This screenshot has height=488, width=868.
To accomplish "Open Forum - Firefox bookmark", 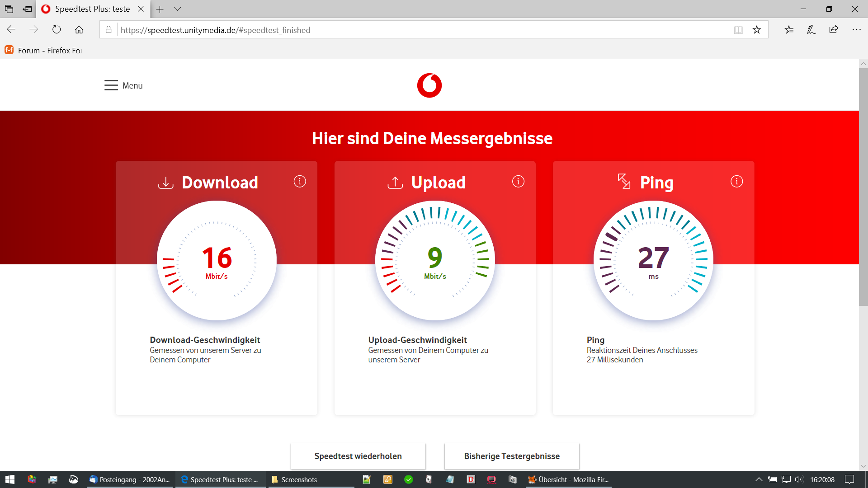I will [x=44, y=50].
